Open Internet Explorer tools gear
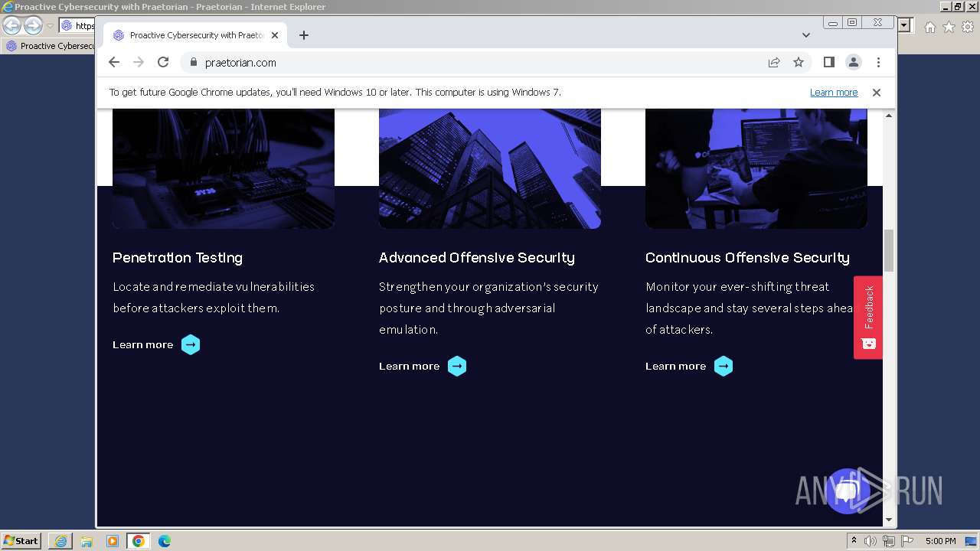This screenshot has height=551, width=980. click(968, 27)
